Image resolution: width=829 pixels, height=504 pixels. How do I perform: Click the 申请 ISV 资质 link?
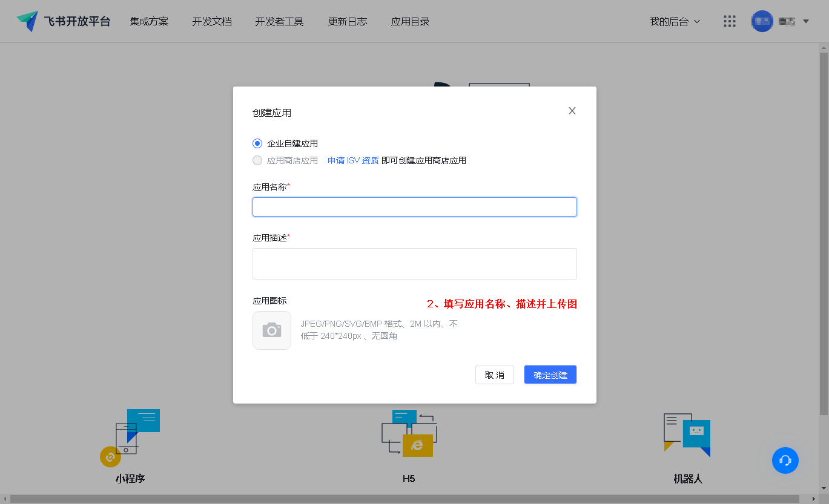coord(353,160)
